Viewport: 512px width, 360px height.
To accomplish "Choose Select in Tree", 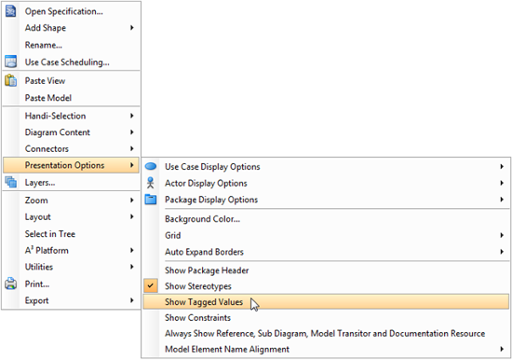I will pyautogui.click(x=71, y=234).
